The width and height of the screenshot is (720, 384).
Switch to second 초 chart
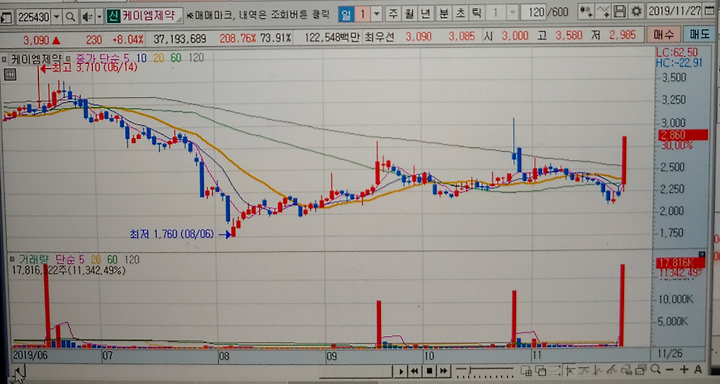tap(460, 13)
